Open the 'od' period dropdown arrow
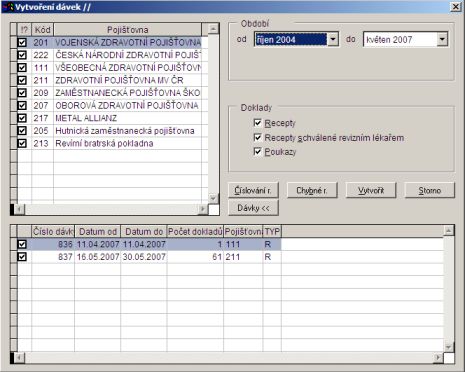 point(333,39)
